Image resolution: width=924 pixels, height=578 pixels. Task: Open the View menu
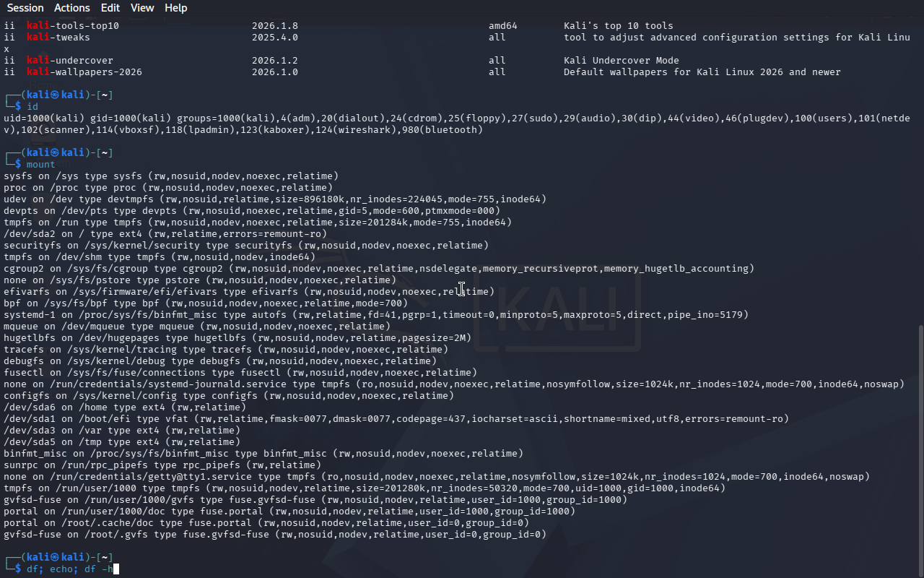142,8
